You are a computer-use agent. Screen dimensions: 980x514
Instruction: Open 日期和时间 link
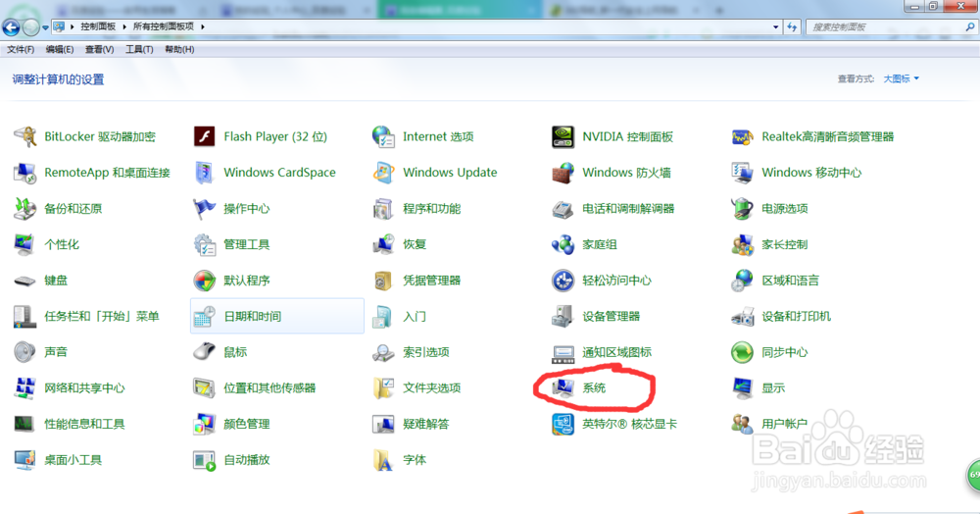[253, 317]
